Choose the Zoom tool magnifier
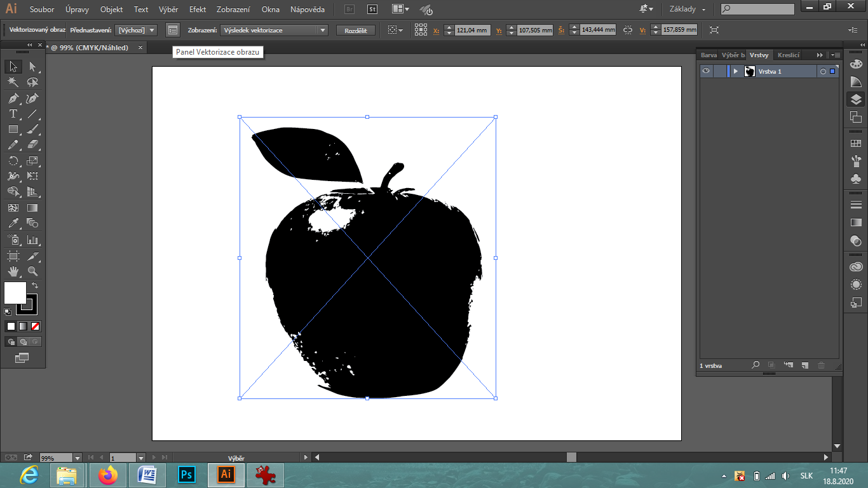This screenshot has height=488, width=868. click(32, 271)
